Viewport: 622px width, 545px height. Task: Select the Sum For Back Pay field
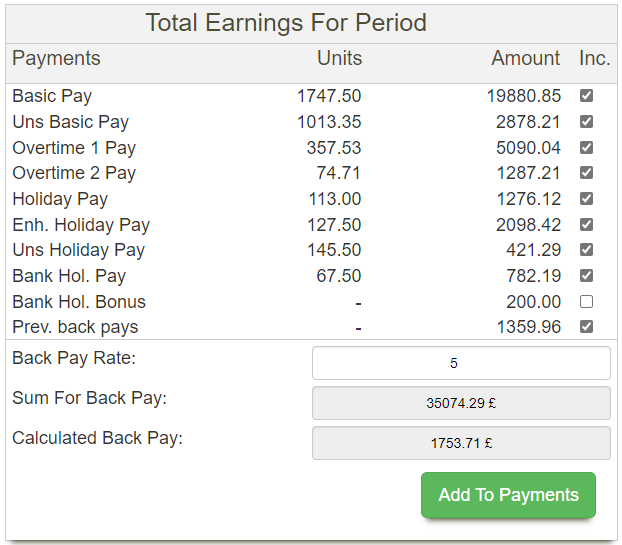[x=461, y=403]
